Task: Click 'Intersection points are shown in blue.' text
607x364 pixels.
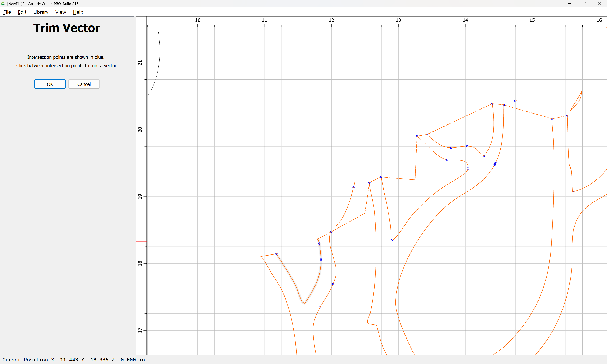Action: tap(66, 57)
